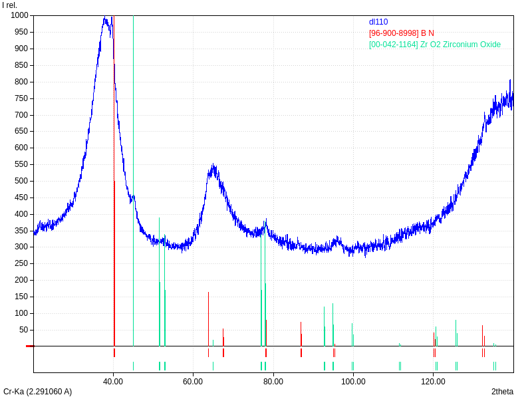Click the 500 y-axis tick label
Screen dimensions: 532x399
tap(21, 181)
